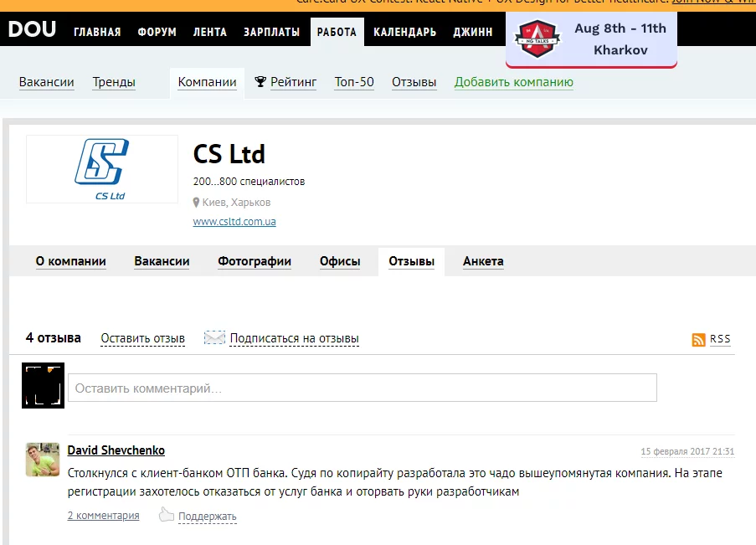Switch to the Анкета tab

[482, 261]
